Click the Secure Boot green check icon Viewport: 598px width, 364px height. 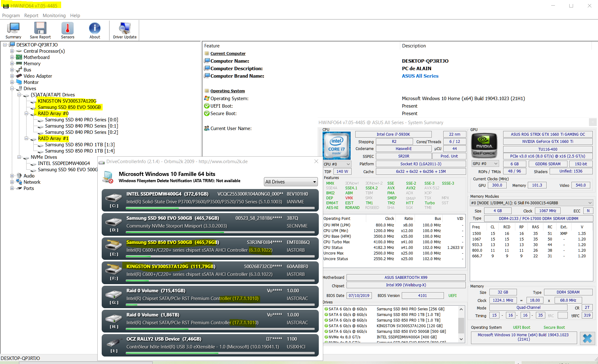point(207,113)
